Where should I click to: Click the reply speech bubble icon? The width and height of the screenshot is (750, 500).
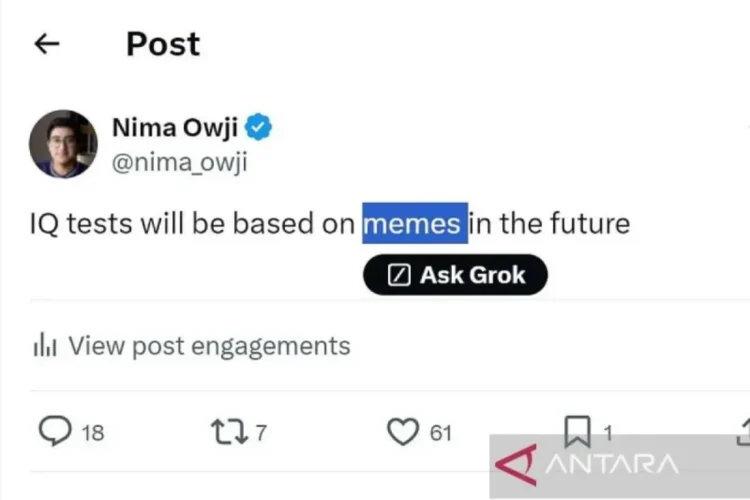coord(54,431)
